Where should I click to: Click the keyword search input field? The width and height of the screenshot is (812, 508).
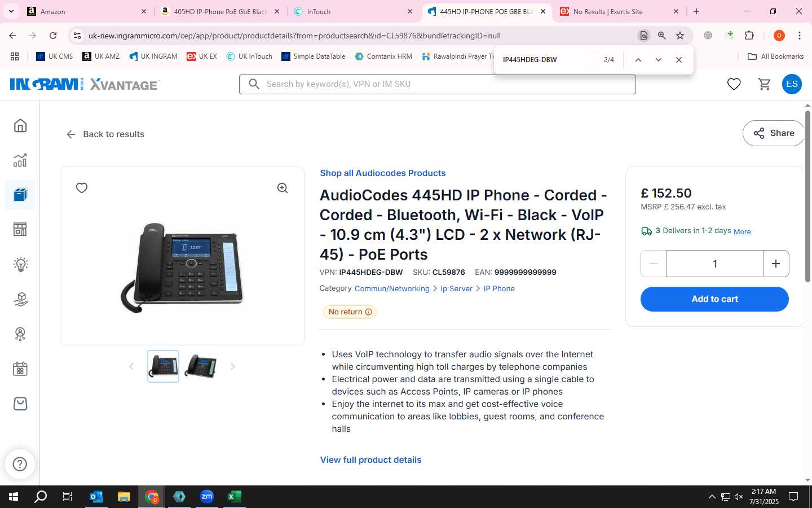(x=438, y=84)
